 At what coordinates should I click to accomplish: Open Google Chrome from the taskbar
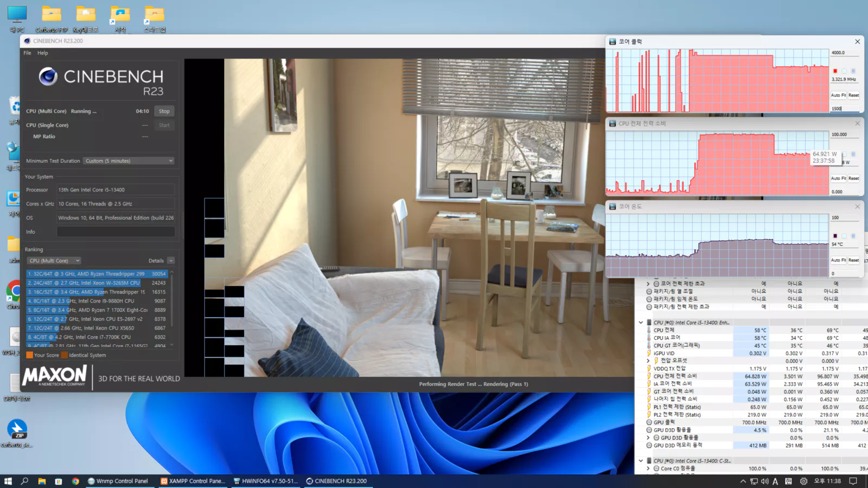click(75, 481)
